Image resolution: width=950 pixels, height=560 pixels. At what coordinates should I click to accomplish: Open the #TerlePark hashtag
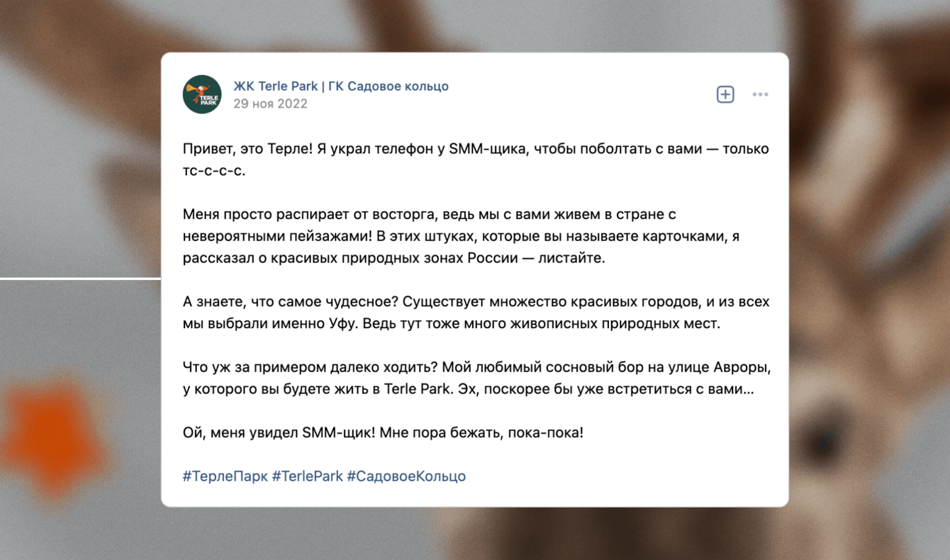307,476
